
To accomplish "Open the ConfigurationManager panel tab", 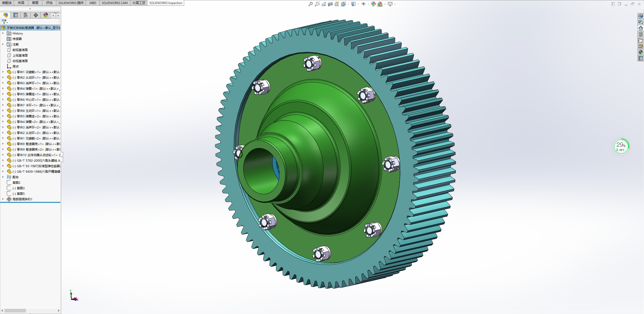I will point(26,15).
